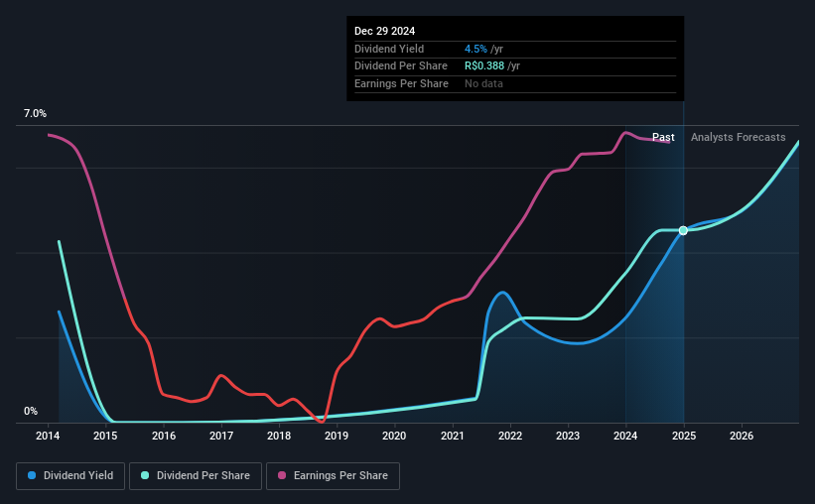Click the 2024 x-axis label
The height and width of the screenshot is (504, 815).
click(x=625, y=436)
